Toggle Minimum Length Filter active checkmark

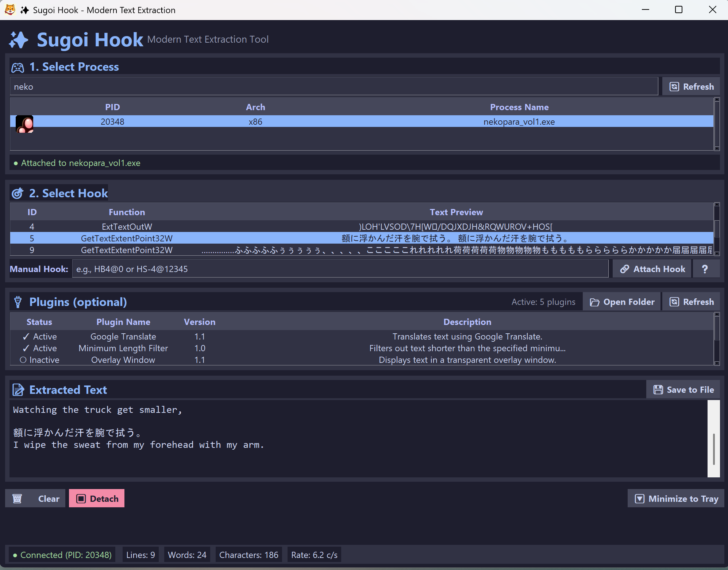click(x=26, y=348)
